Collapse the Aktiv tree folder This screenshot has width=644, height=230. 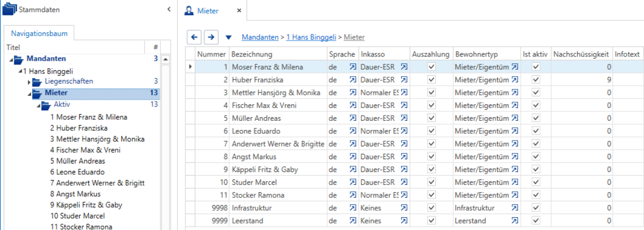pos(38,105)
